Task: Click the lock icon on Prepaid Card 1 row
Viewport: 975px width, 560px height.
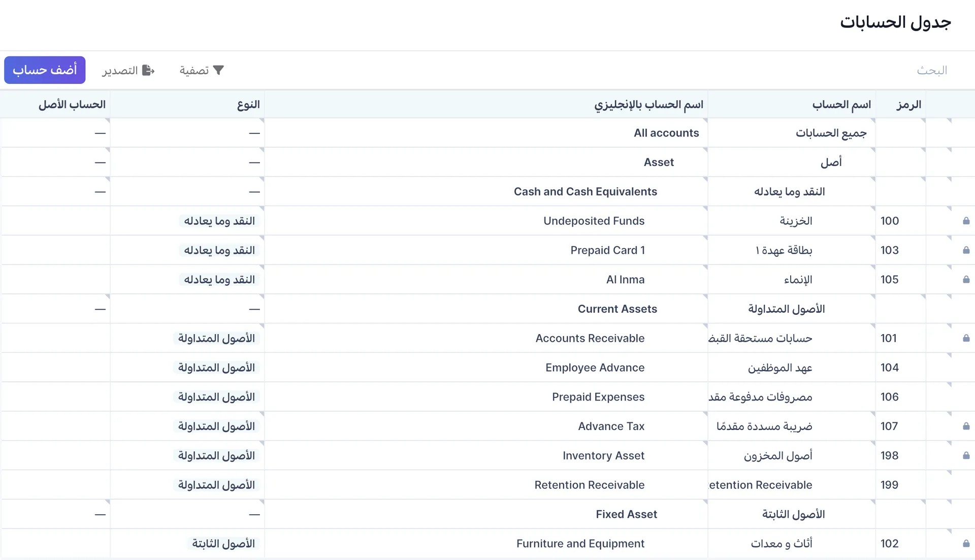Action: tap(966, 250)
